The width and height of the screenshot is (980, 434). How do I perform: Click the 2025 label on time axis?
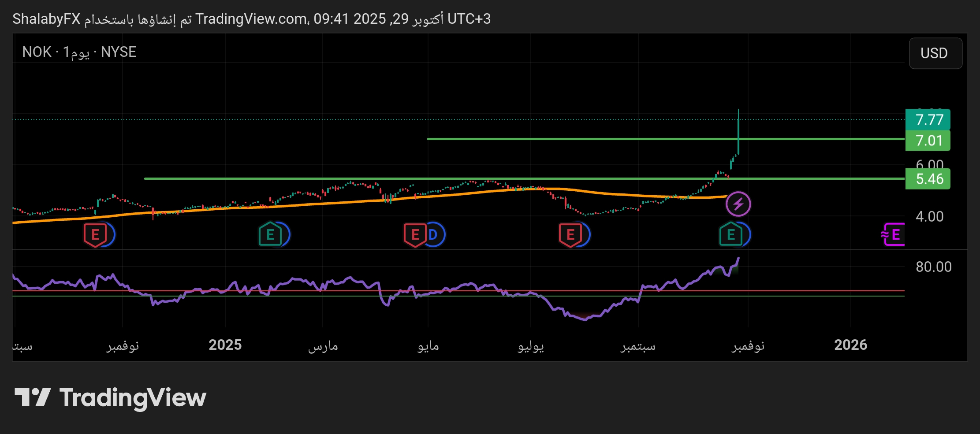pyautogui.click(x=225, y=345)
